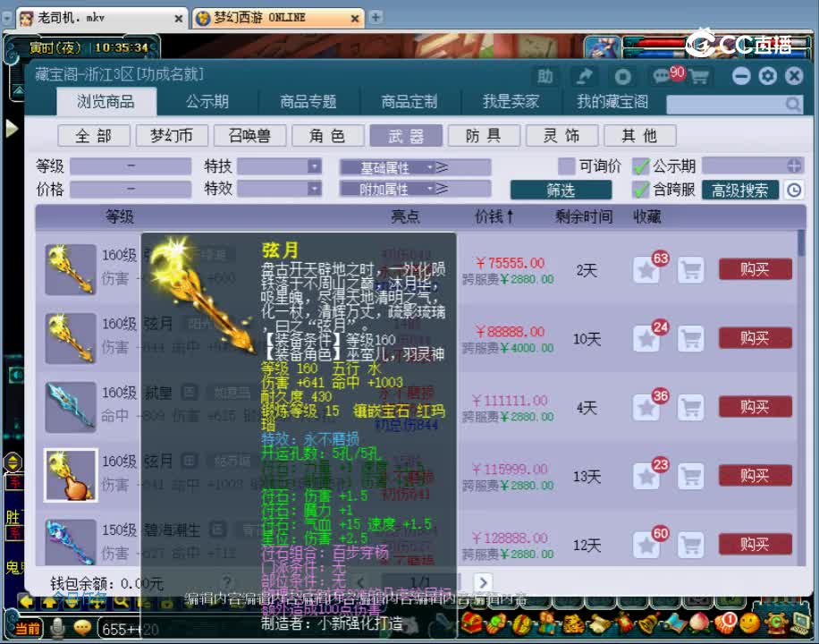Favorite the ¥111111.00 item via star icon

pos(646,408)
